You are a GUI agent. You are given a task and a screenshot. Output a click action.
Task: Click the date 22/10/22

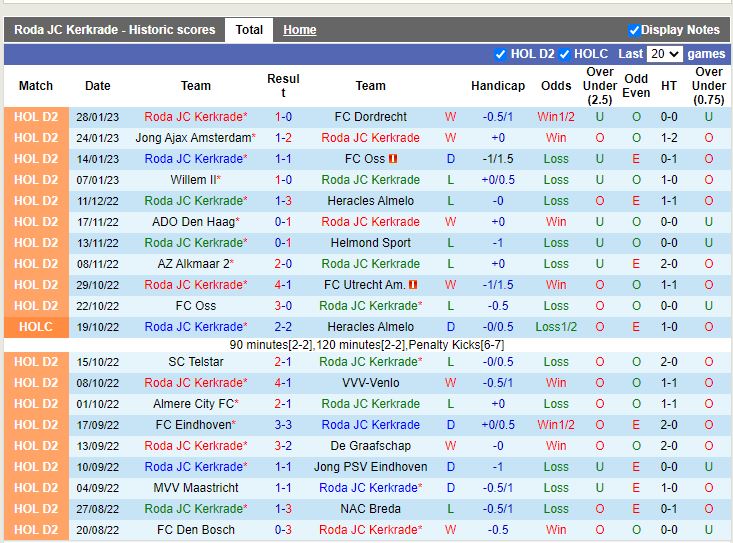point(98,306)
